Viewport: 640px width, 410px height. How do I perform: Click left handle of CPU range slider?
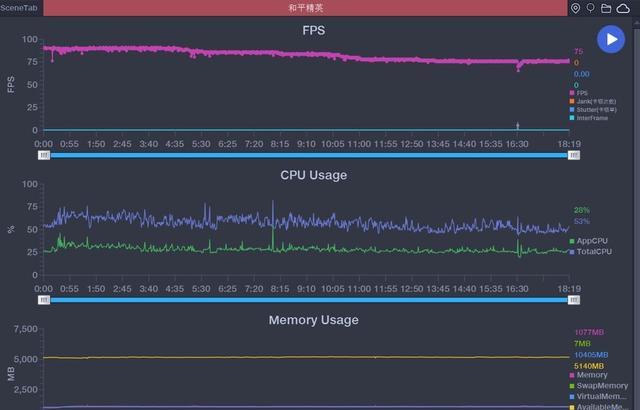click(44, 299)
